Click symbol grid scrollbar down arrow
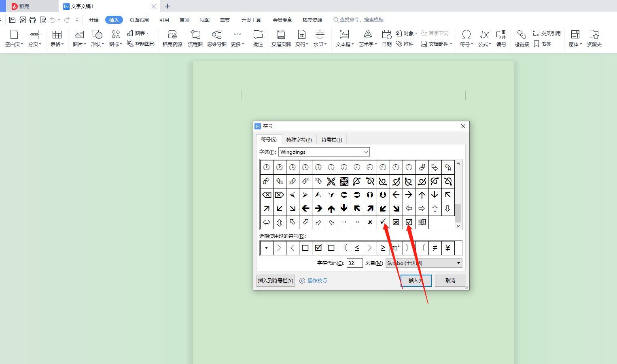The width and height of the screenshot is (617, 364). click(458, 226)
